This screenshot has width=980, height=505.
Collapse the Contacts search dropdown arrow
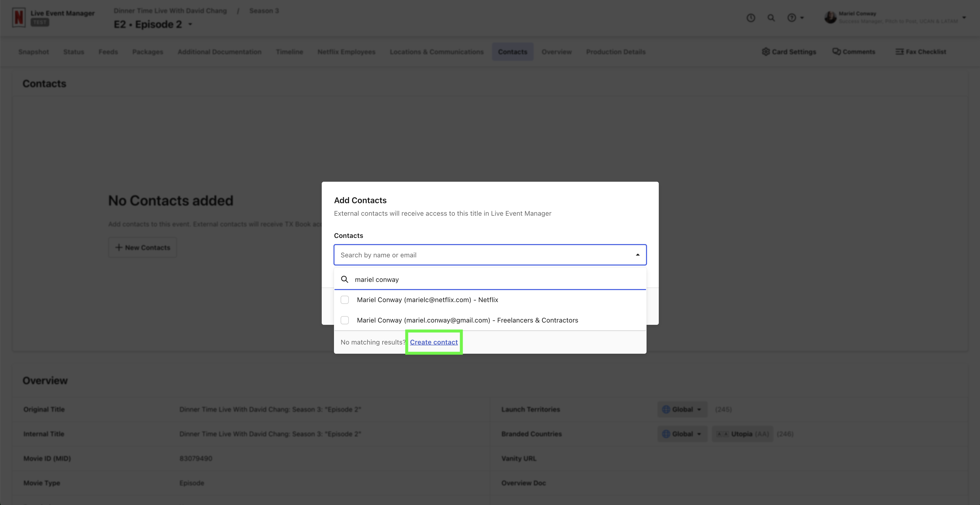coord(638,255)
